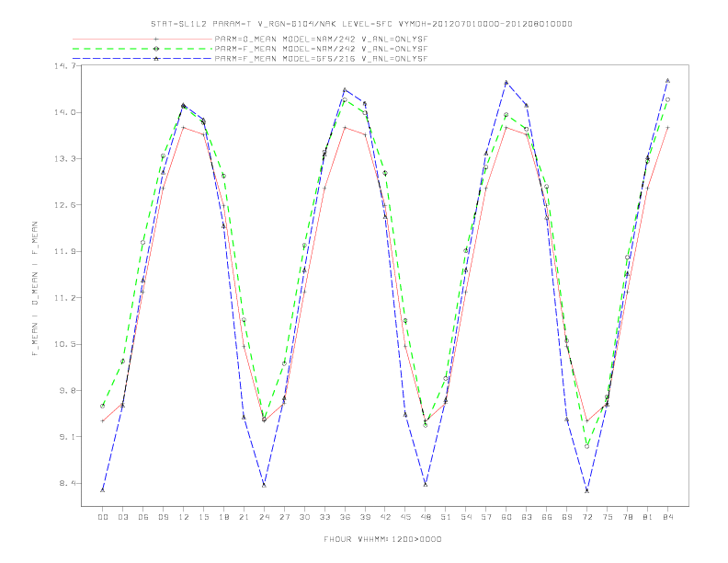This screenshot has width=728, height=563.
Task: Click y-axis tick value 10.5
Action: tap(64, 344)
